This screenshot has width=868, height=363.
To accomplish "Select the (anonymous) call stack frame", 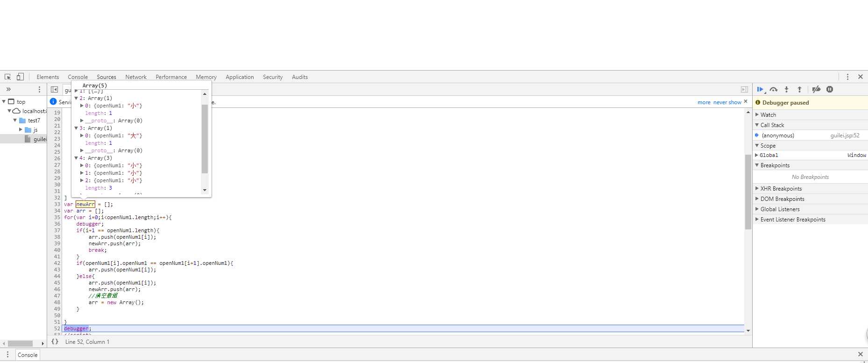I will coord(778,135).
